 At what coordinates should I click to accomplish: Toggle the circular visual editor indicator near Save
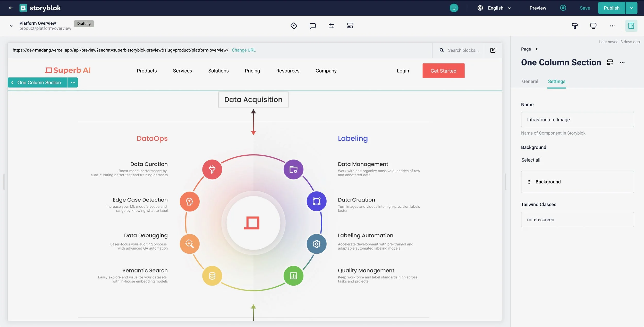(563, 8)
